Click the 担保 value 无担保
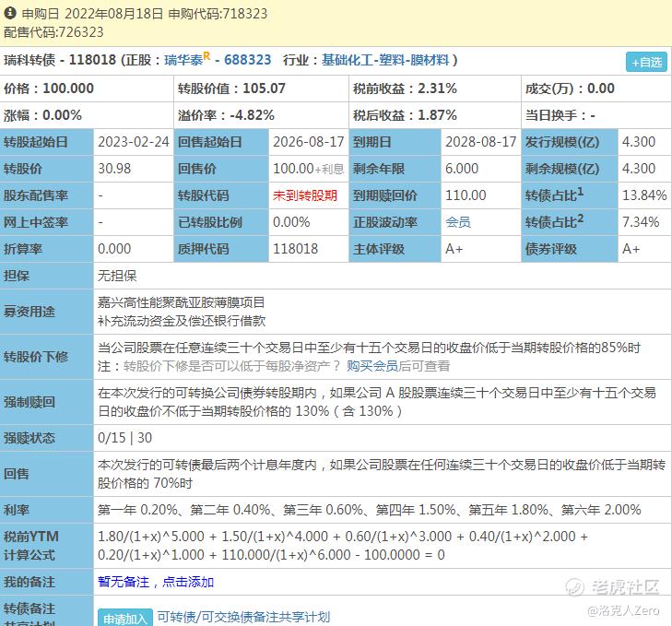 117,276
